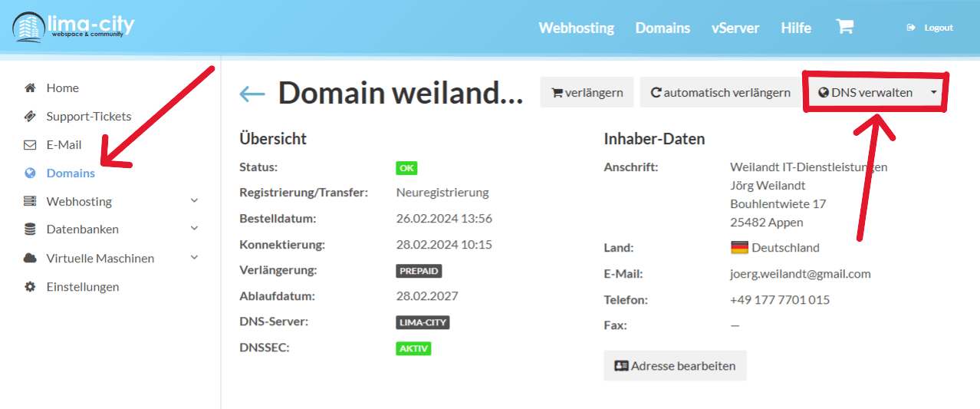Click the address line Bouhlentwiete 17
Screen dimensions: 980x409
click(778, 204)
